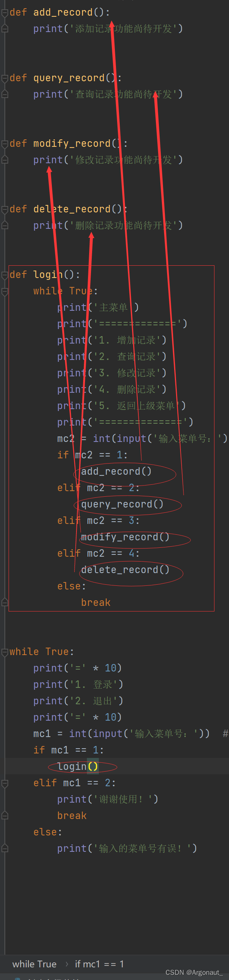
Task: Click the break statement inside login's else
Action: coord(95,603)
